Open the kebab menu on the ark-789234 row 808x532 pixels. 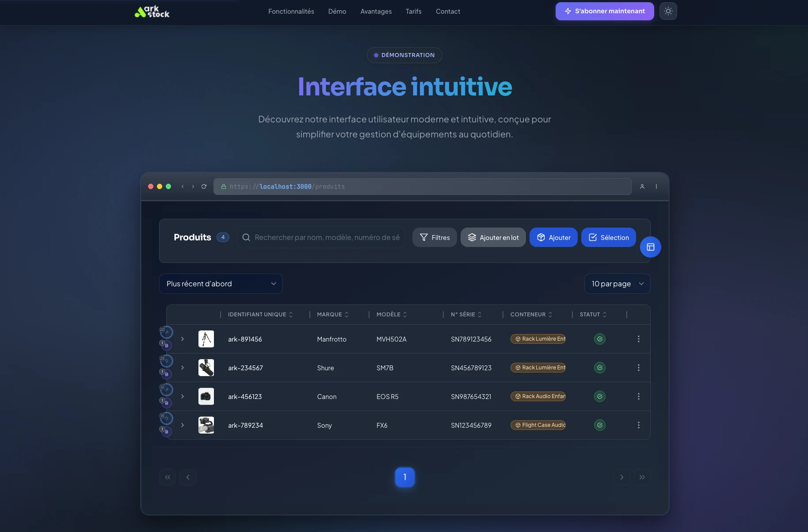[639, 425]
